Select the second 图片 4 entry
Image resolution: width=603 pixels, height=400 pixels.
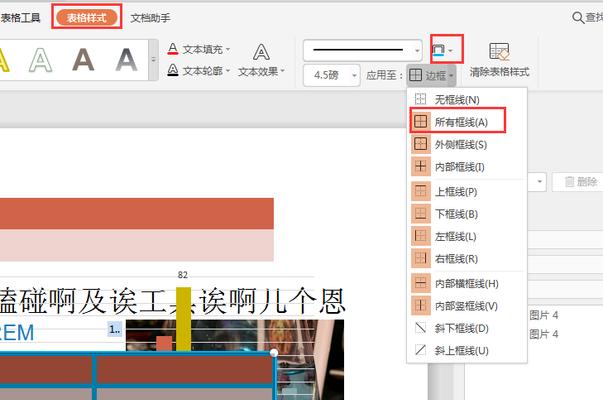(x=544, y=334)
